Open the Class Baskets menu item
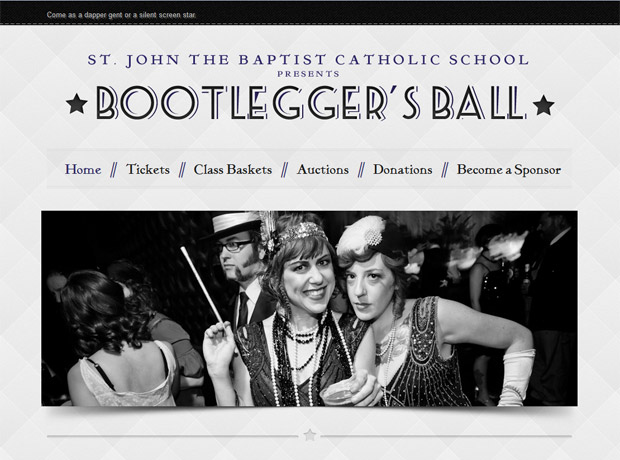Image resolution: width=620 pixels, height=460 pixels. point(232,169)
